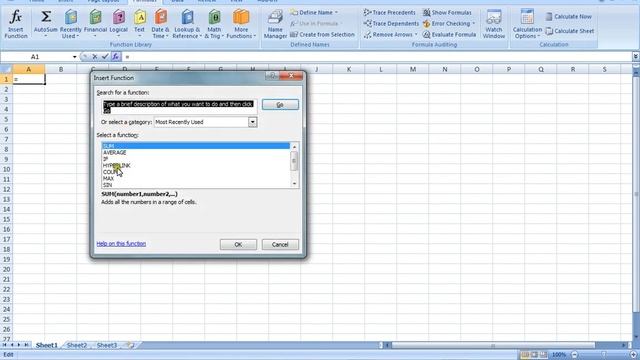
Task: Click Trace Dependents
Action: [391, 24]
